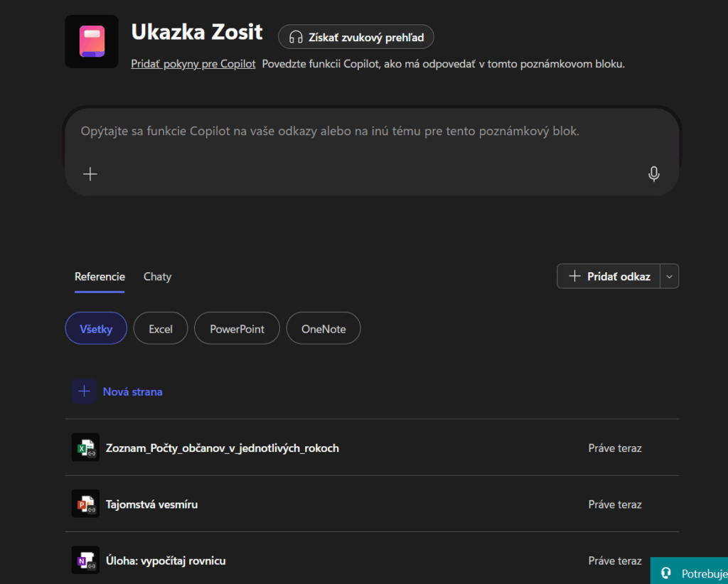Filter references by Excel
Screen dimensions: 728x584
coord(161,328)
